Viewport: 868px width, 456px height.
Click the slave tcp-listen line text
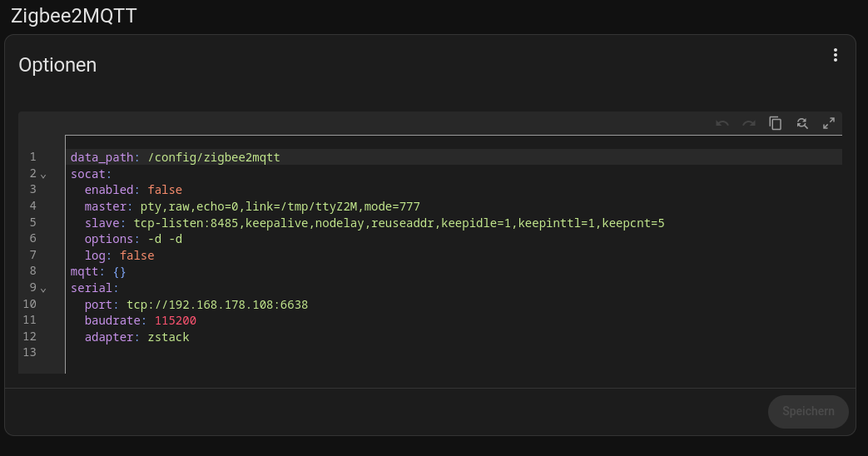[x=374, y=223]
